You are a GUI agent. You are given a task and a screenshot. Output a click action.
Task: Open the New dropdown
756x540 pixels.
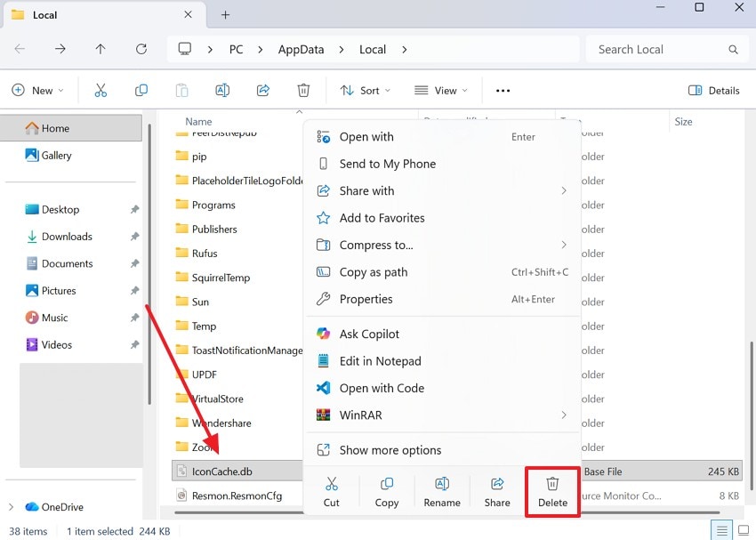point(37,91)
